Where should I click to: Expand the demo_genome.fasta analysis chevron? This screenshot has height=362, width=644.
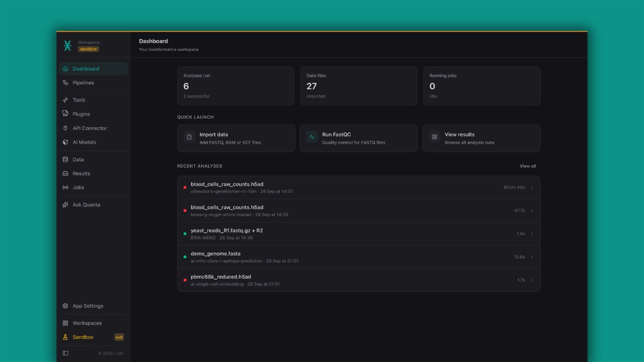pyautogui.click(x=532, y=257)
